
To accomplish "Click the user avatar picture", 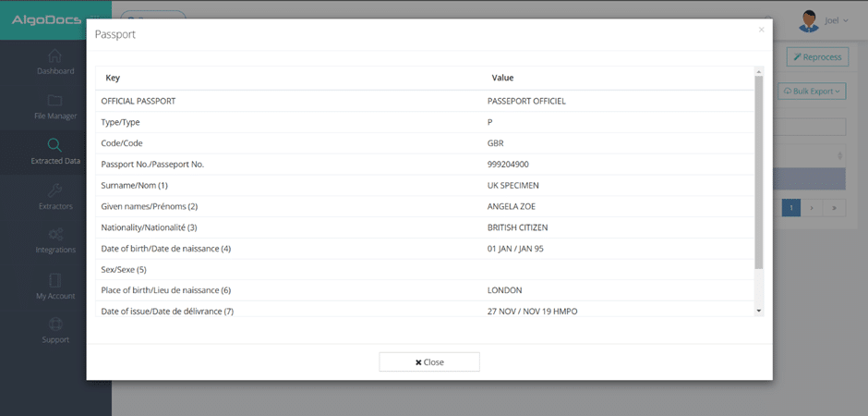I will tap(809, 20).
